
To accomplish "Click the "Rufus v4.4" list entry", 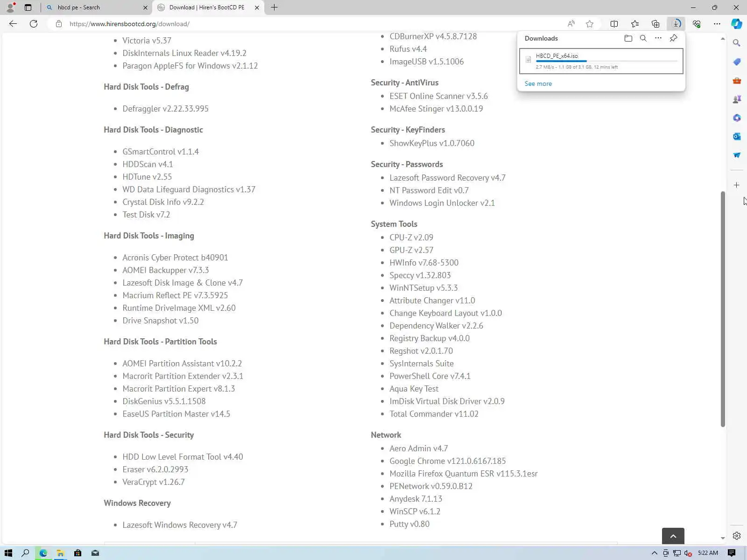I will tap(408, 49).
